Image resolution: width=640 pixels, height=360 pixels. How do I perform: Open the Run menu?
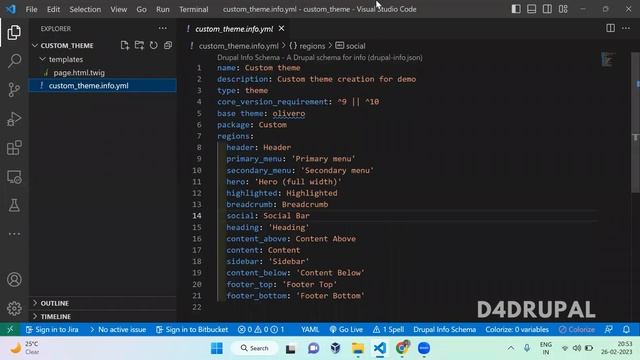(x=162, y=9)
